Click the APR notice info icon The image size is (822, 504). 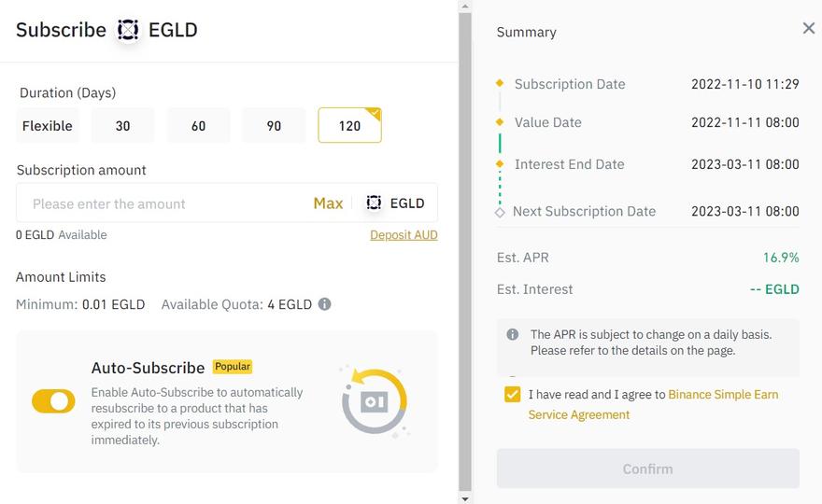513,334
